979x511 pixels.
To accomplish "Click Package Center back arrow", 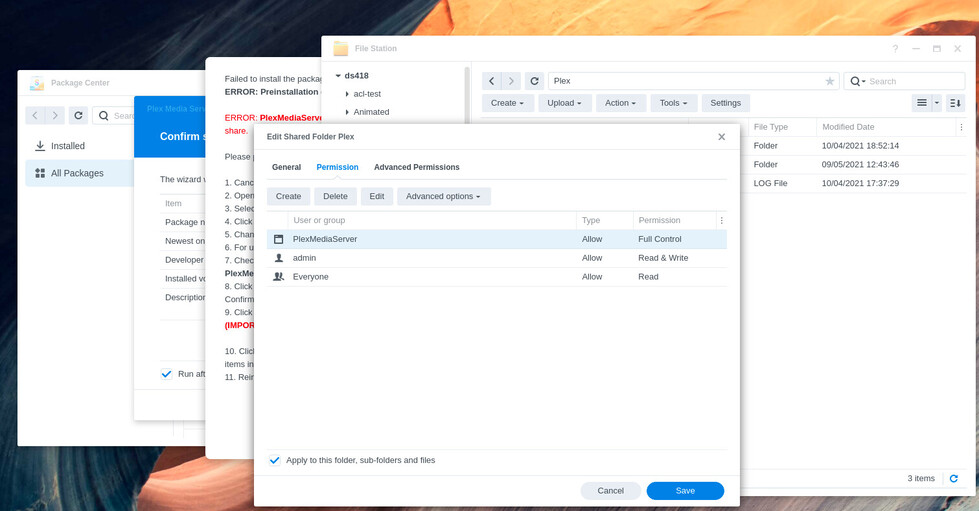I will click(x=35, y=116).
